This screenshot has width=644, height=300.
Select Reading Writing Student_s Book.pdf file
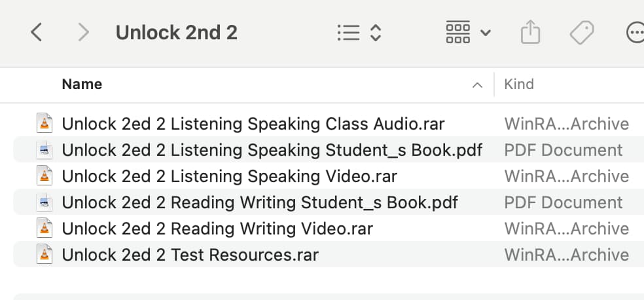pyautogui.click(x=329, y=202)
